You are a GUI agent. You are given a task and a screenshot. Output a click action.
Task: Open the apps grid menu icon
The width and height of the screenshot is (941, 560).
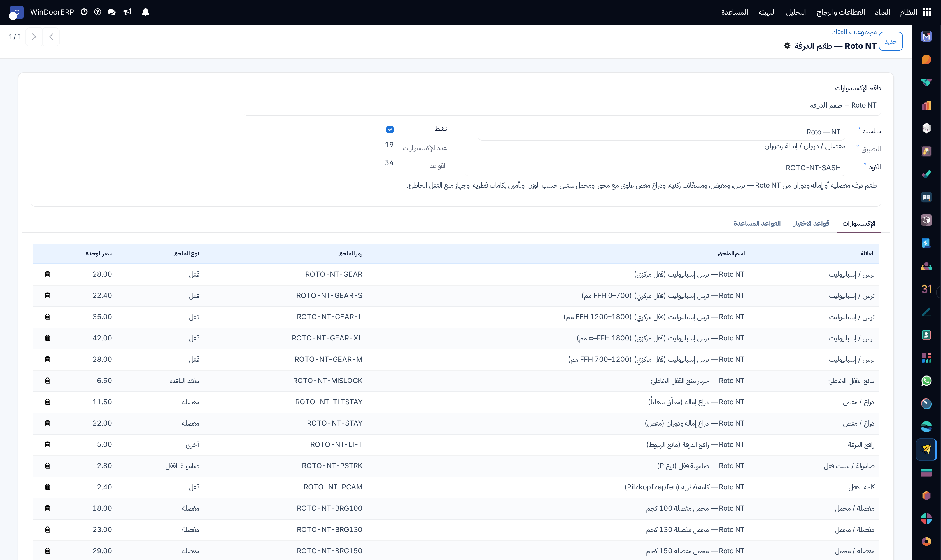pos(927,12)
